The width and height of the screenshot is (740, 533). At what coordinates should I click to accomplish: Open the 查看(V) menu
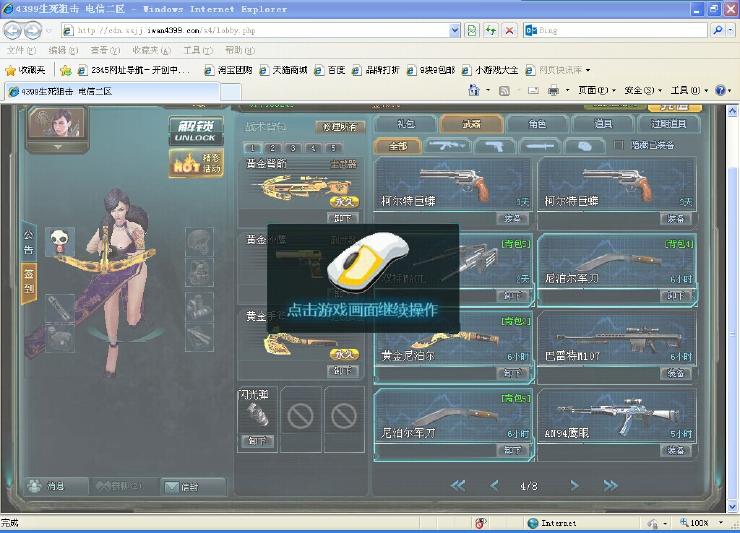pyautogui.click(x=105, y=50)
